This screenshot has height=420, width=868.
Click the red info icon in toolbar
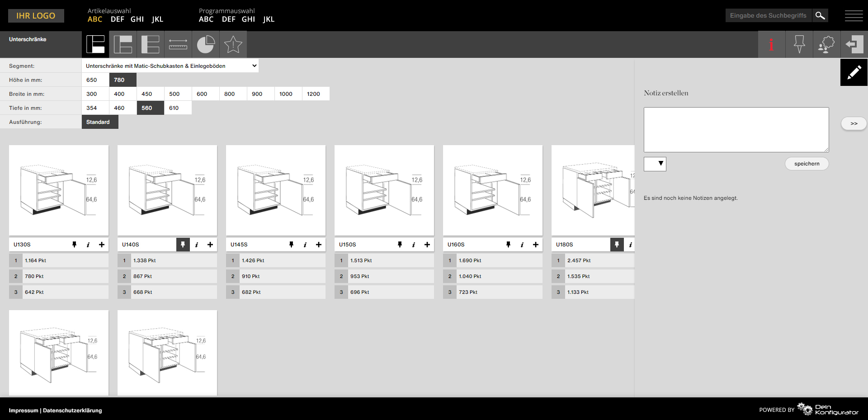tap(771, 44)
